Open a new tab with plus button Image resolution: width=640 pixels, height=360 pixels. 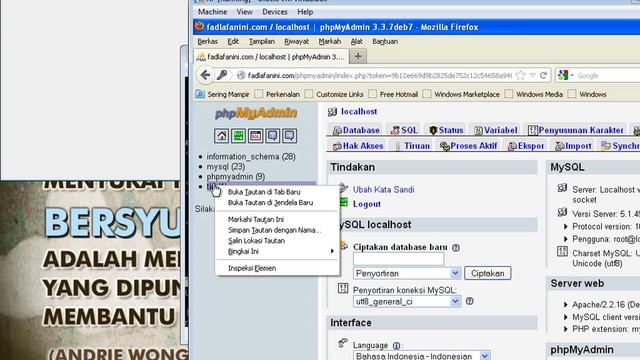(x=358, y=56)
